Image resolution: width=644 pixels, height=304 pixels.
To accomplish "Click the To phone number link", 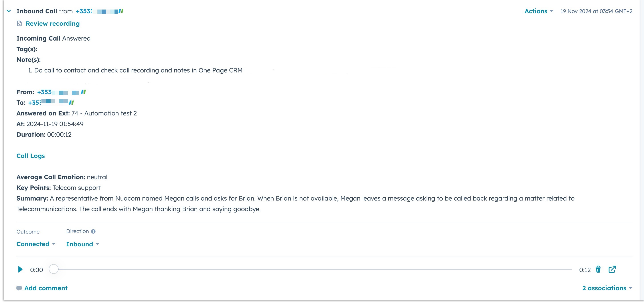I will (x=47, y=103).
